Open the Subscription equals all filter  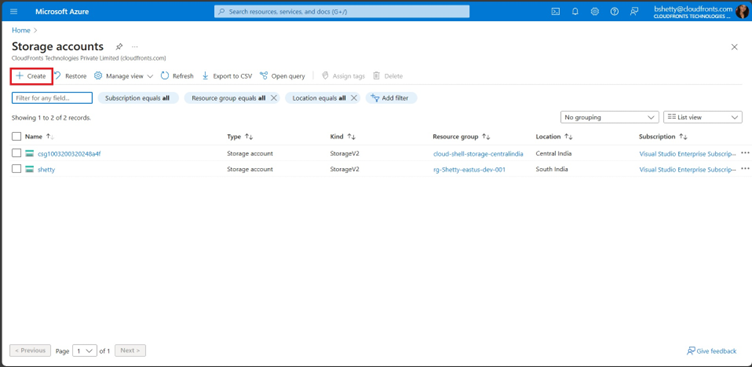coord(138,98)
